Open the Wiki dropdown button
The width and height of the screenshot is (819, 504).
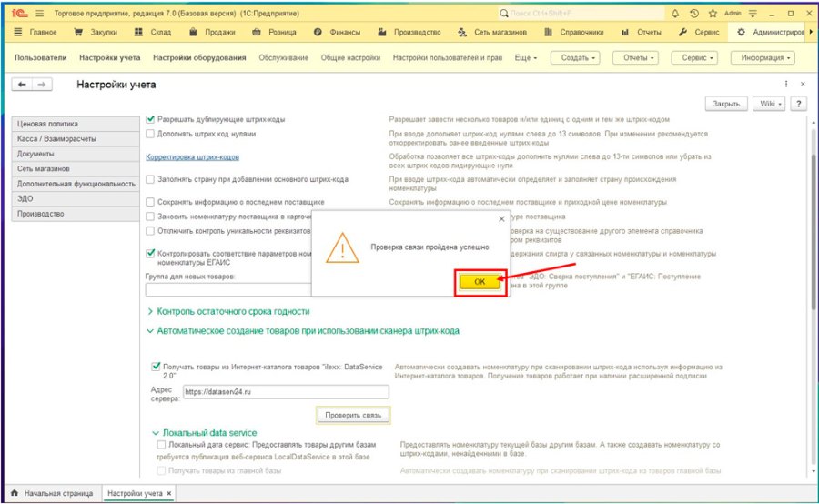pyautogui.click(x=768, y=104)
